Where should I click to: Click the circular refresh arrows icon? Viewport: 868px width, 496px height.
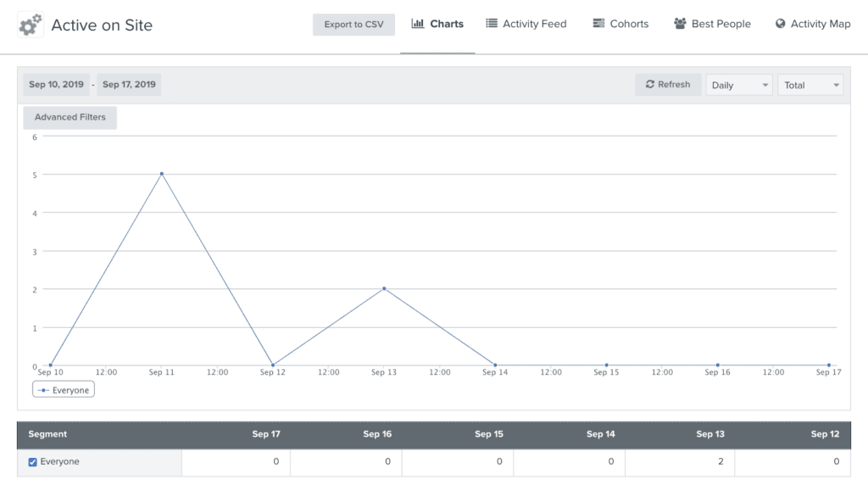coord(650,84)
